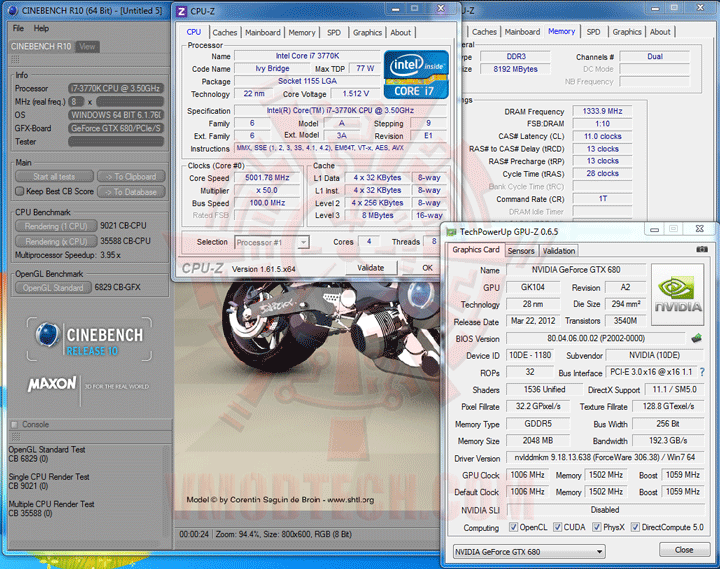Click the DRAM Frequency value 1333.9 MHz
This screenshot has height=569, width=720.
[602, 111]
